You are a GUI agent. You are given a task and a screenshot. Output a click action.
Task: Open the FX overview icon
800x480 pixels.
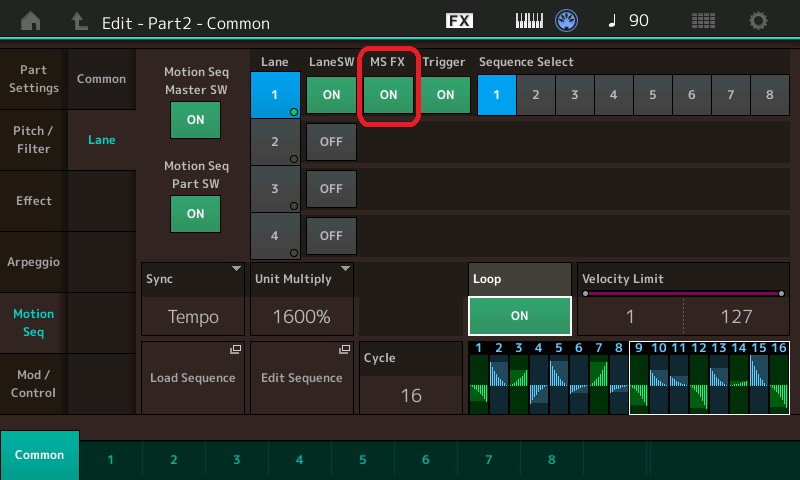459,21
